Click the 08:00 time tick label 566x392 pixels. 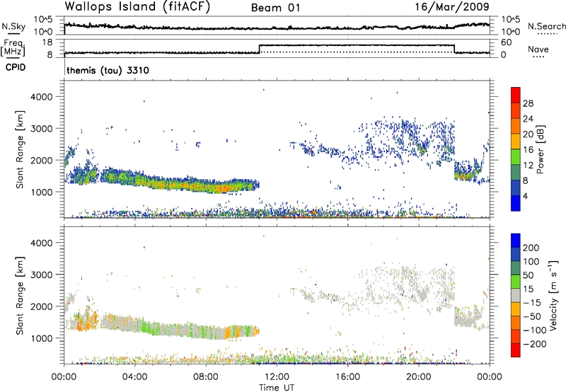click(x=206, y=377)
